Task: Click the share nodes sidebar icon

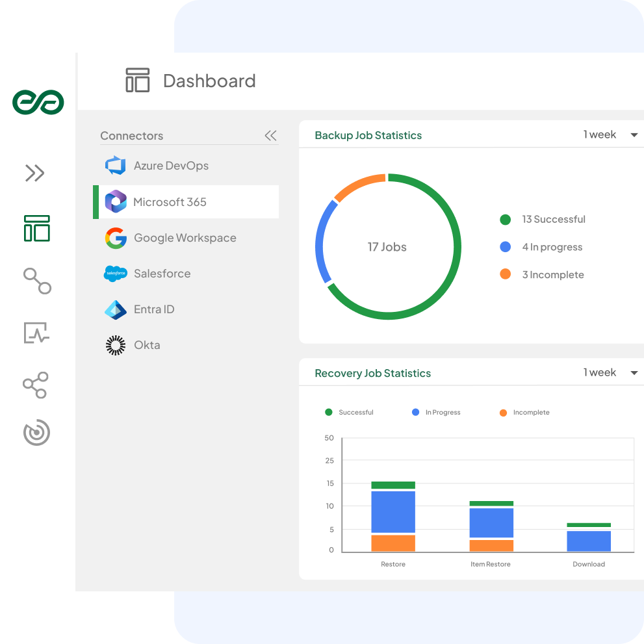Action: coord(36,385)
